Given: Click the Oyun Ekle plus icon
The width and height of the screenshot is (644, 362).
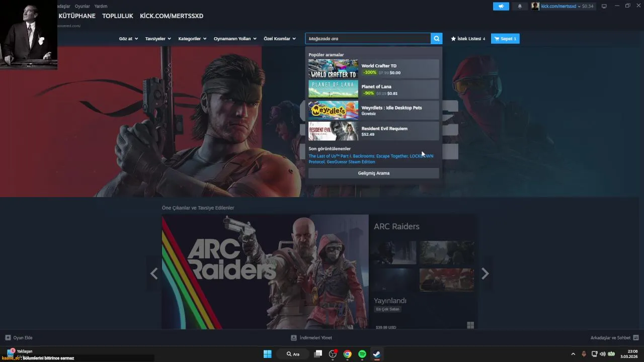Looking at the screenshot, I should point(8,338).
